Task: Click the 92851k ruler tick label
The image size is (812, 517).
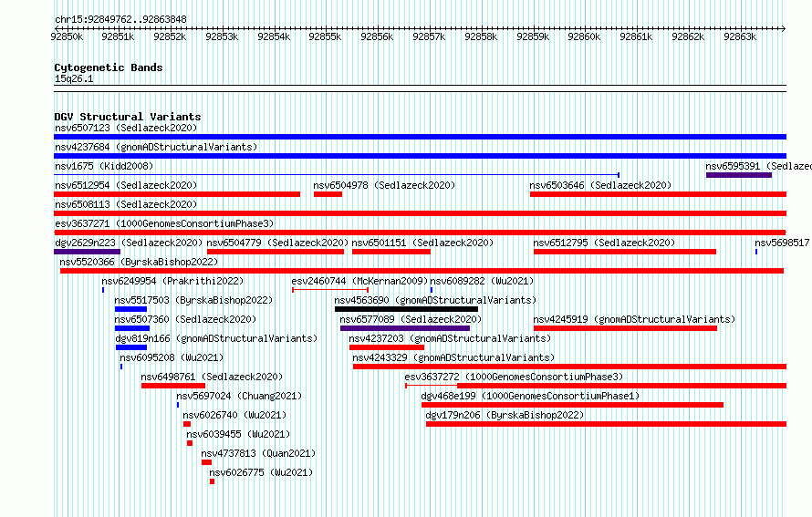Action: (x=118, y=36)
